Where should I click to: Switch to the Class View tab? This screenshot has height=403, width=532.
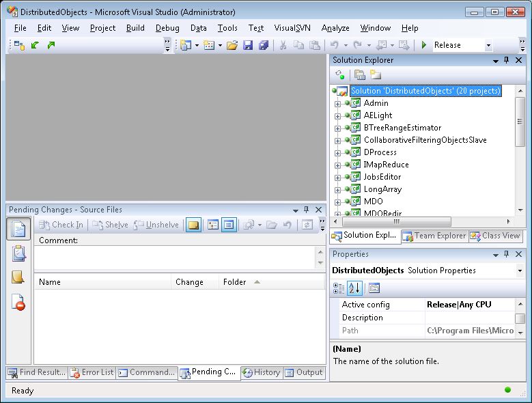pos(496,236)
